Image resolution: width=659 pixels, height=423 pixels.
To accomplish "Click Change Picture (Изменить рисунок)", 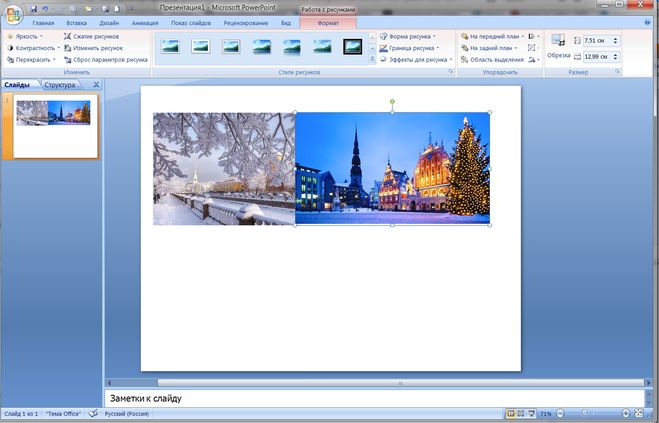I will pyautogui.click(x=97, y=48).
